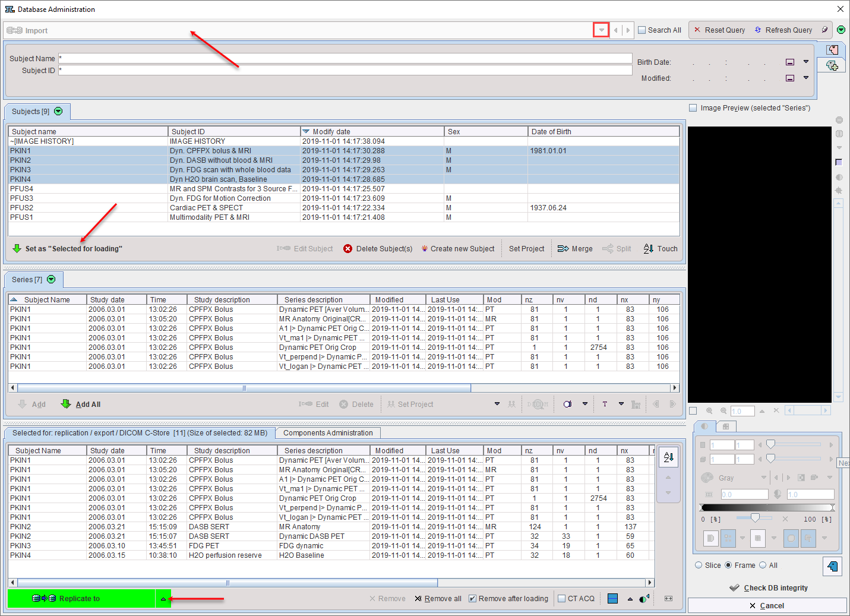Open the dropdown after Set Project in Series toolbar

tap(497, 404)
